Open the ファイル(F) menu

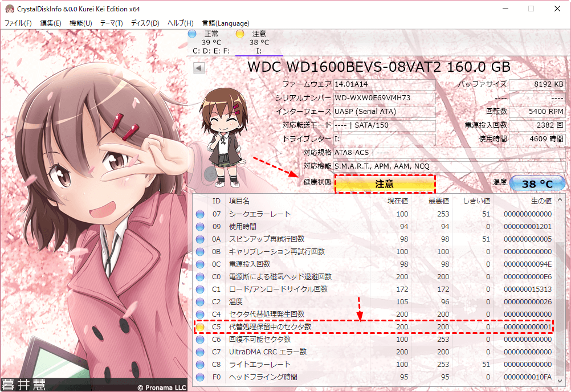point(18,23)
